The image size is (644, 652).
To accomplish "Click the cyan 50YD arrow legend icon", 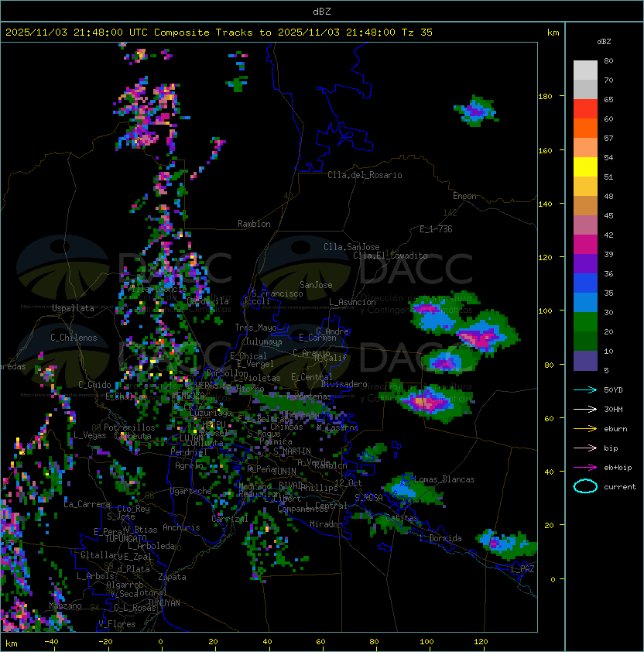I will coord(585,389).
